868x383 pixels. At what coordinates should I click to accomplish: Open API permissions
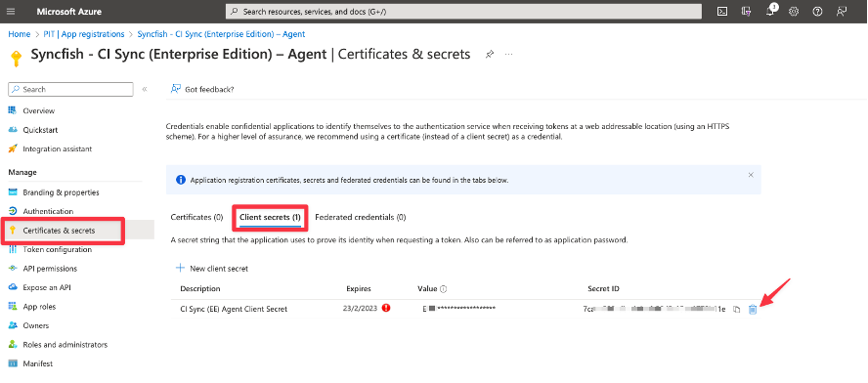click(50, 269)
